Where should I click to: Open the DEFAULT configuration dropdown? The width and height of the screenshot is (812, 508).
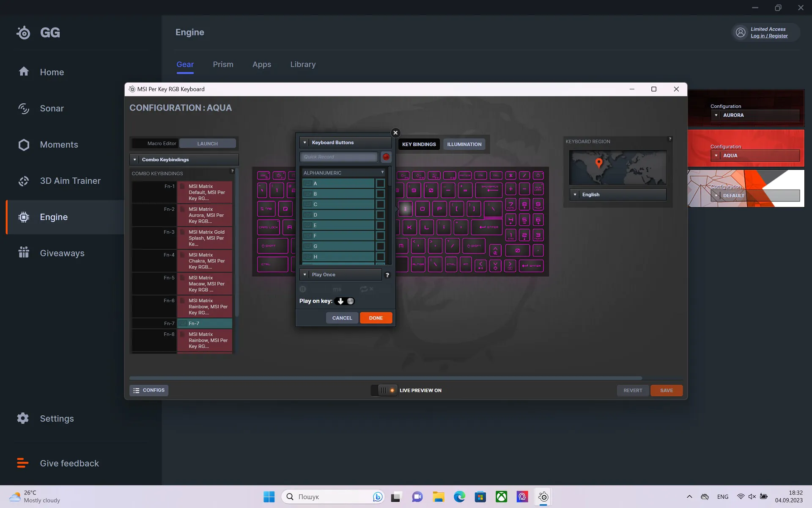click(755, 196)
